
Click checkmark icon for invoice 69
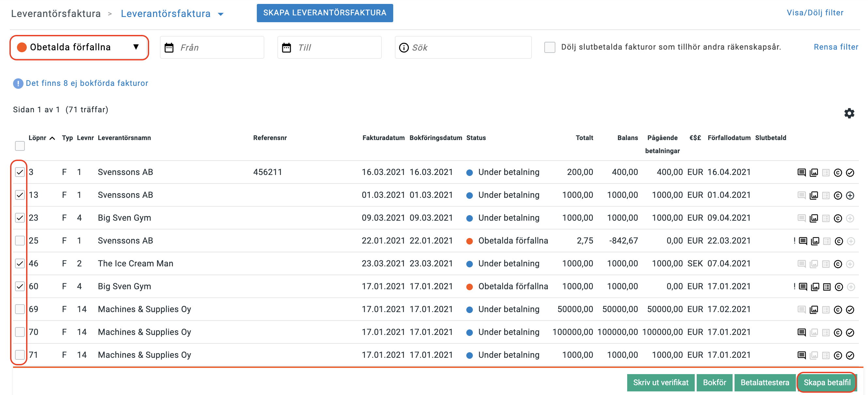pos(850,310)
